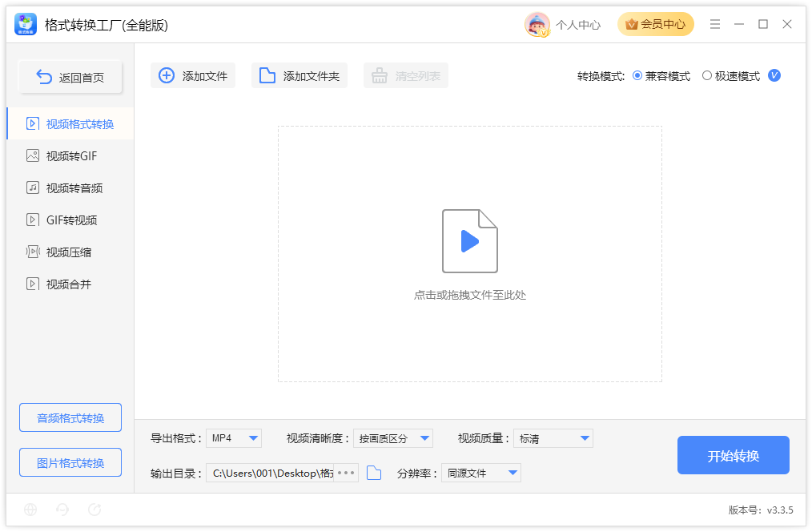
Task: Click the blue V VIP badge icon
Action: (774, 75)
